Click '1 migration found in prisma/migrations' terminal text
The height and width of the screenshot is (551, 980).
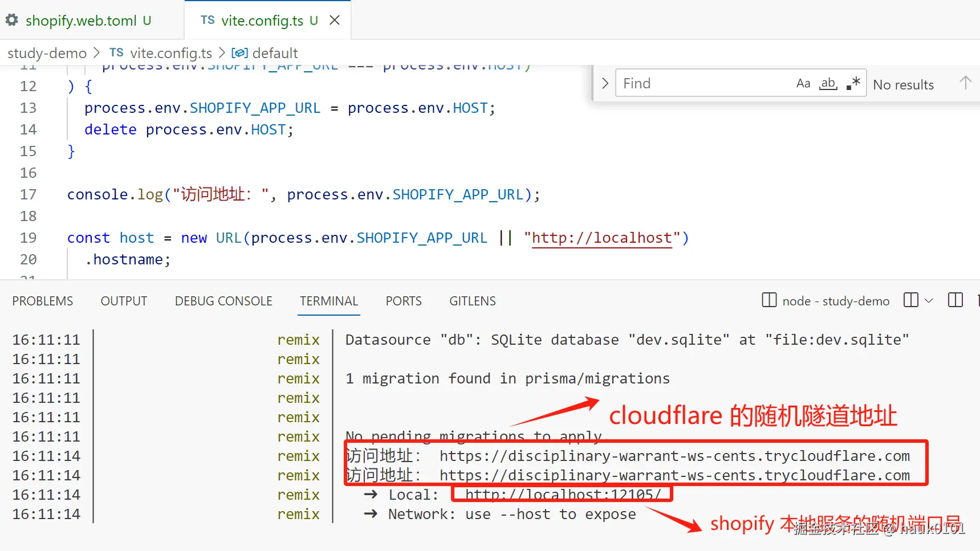(507, 378)
